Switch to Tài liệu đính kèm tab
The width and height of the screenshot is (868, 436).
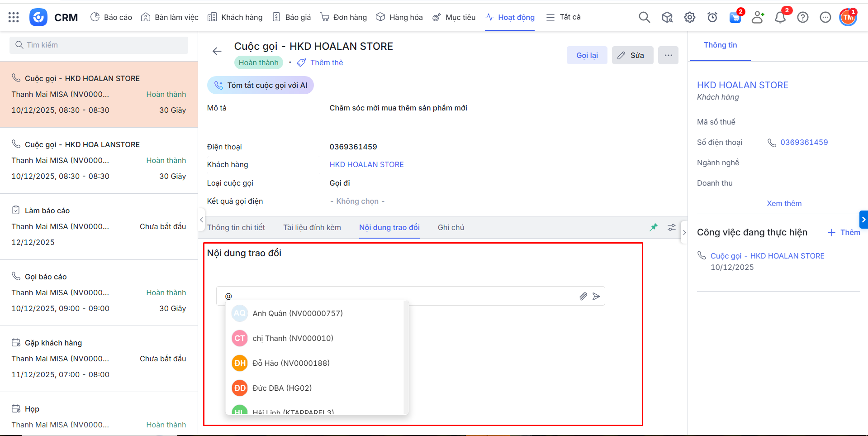click(x=312, y=227)
